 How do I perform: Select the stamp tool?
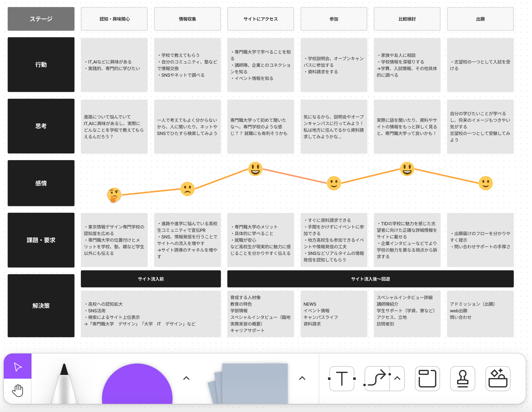[462, 378]
